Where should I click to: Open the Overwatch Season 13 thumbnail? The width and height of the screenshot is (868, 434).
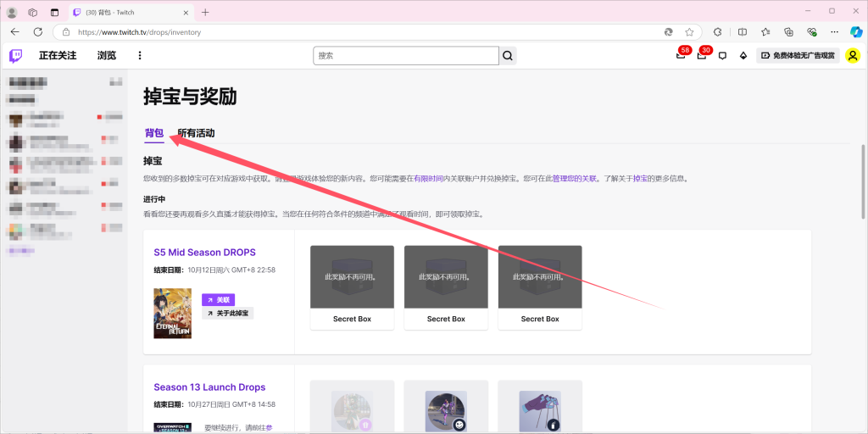(x=173, y=428)
